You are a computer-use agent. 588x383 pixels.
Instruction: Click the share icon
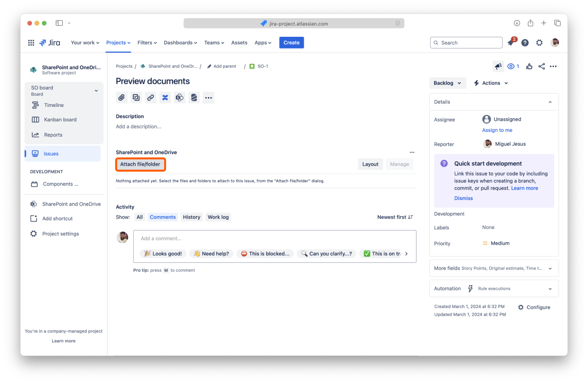coord(541,67)
